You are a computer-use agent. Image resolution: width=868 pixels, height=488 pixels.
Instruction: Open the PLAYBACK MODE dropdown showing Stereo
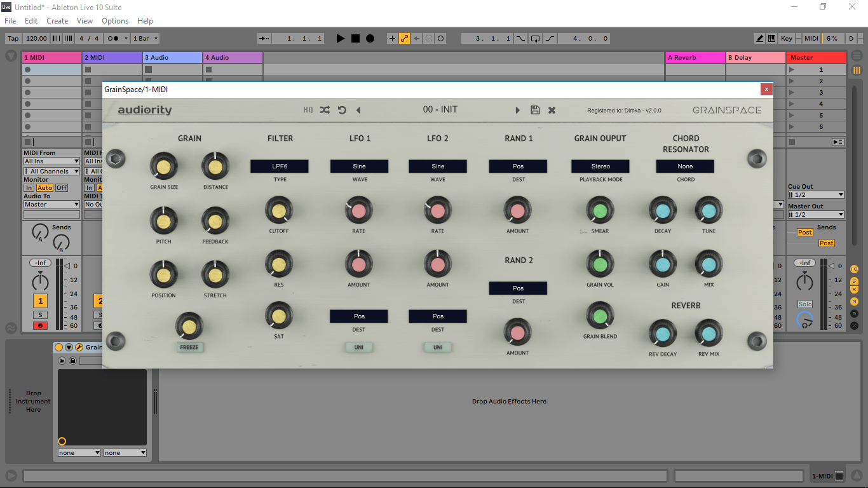[x=600, y=166]
